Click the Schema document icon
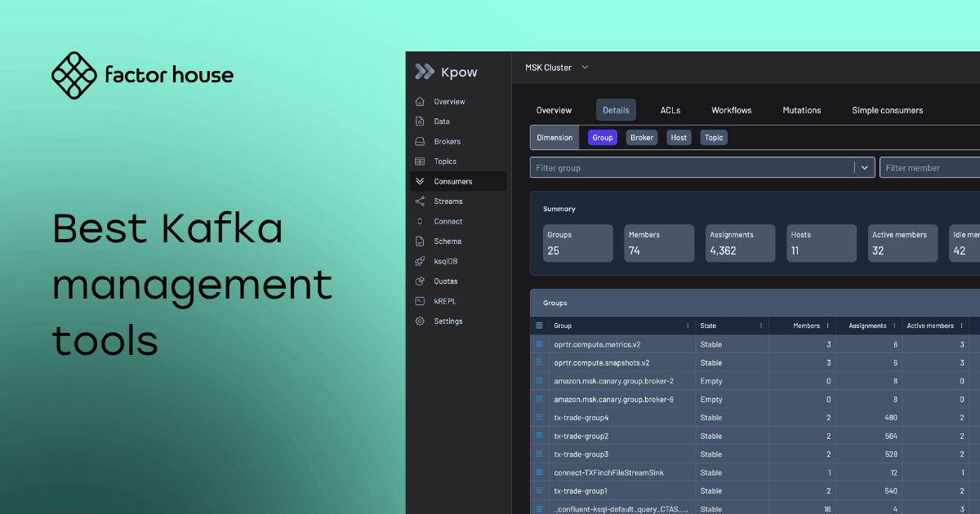Image resolution: width=980 pixels, height=514 pixels. pyautogui.click(x=420, y=241)
